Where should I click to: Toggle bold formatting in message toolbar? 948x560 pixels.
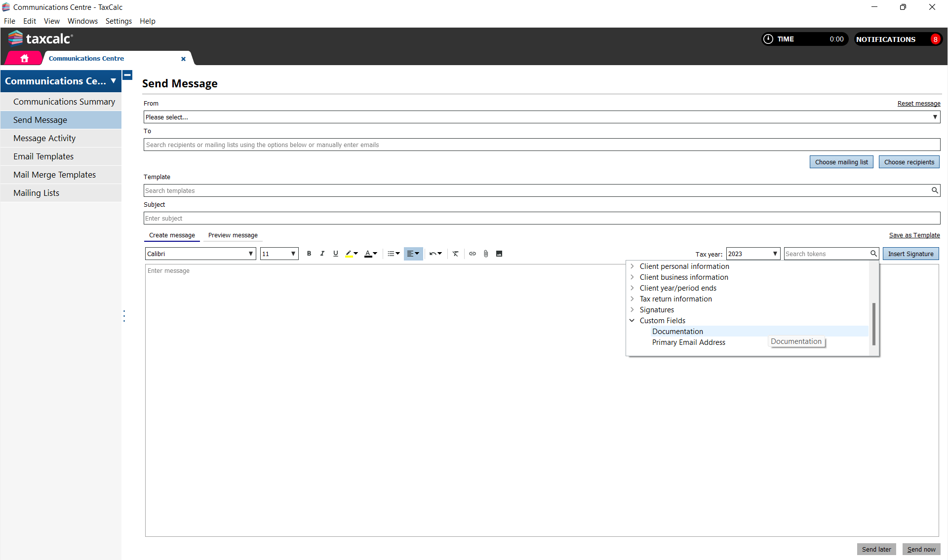click(309, 254)
